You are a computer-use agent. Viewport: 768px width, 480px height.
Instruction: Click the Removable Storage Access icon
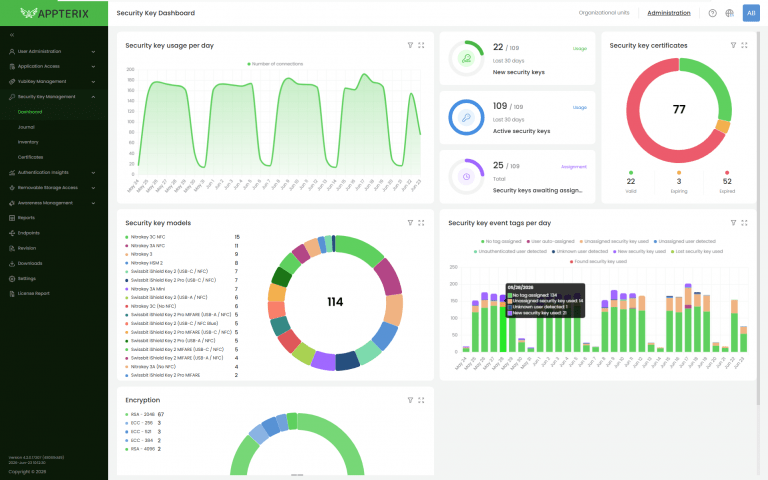[x=12, y=188]
